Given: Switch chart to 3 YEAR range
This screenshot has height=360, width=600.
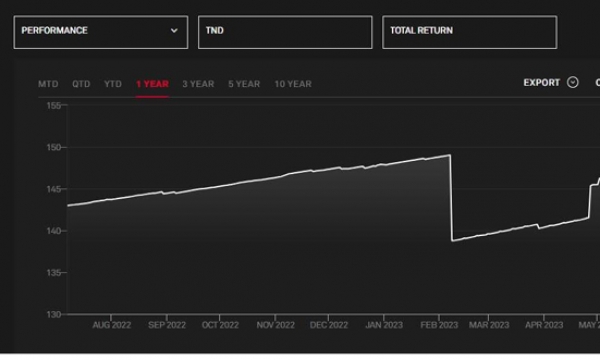Looking at the screenshot, I should point(198,84).
